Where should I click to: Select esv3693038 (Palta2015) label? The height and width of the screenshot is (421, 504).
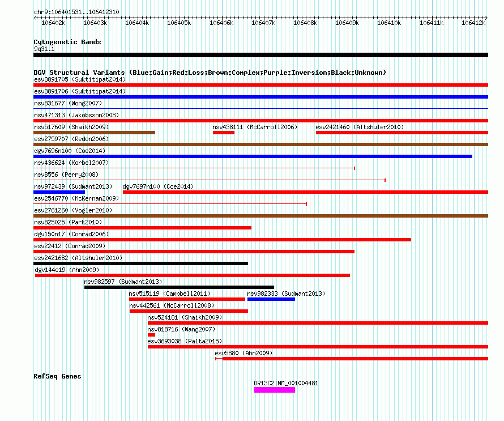pyautogui.click(x=185, y=341)
